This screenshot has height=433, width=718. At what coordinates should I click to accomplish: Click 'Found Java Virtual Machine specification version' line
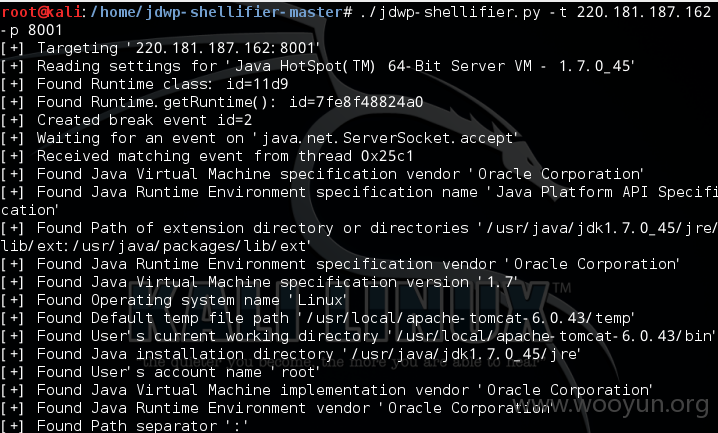coord(259,282)
